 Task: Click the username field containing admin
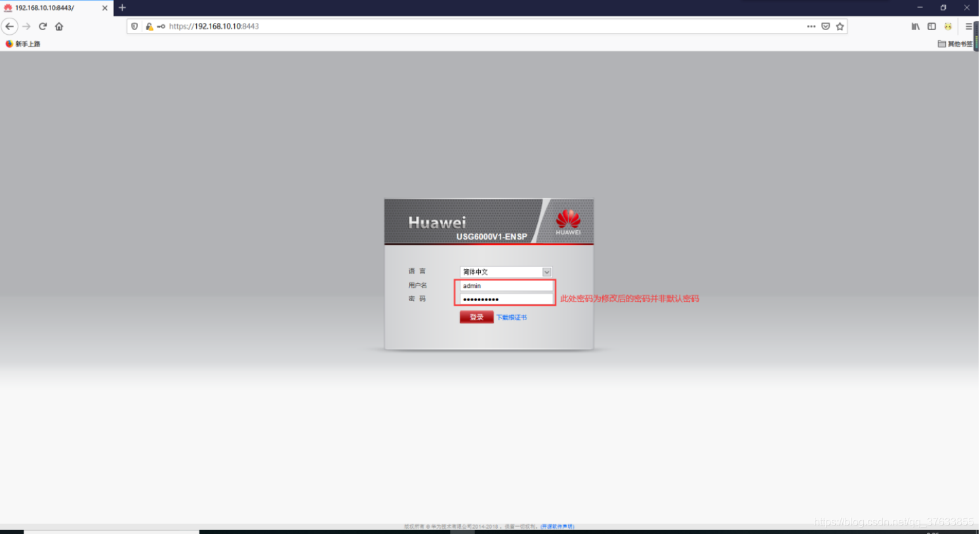506,286
